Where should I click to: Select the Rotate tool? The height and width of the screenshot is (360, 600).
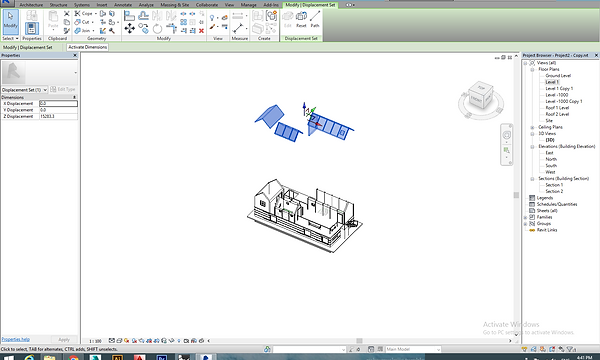157,28
